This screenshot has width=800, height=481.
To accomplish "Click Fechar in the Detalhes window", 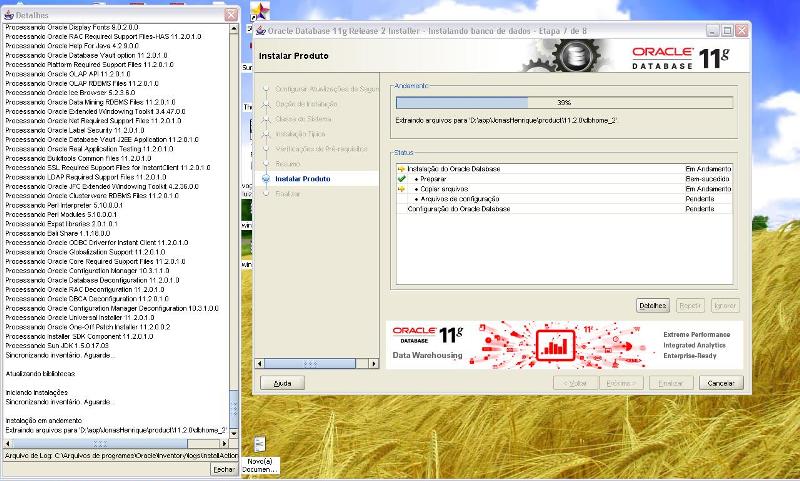I will tap(224, 469).
